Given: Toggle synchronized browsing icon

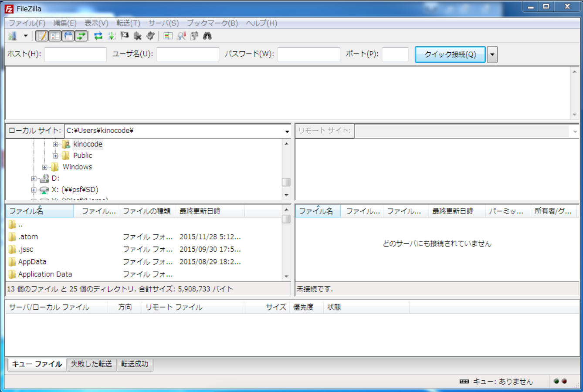Looking at the screenshot, I should [194, 36].
